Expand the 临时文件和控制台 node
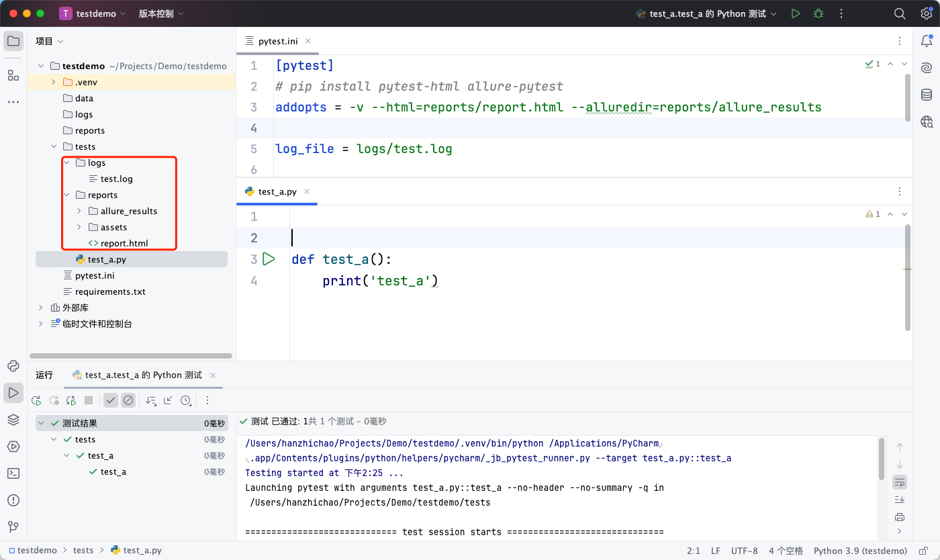 pyautogui.click(x=41, y=324)
